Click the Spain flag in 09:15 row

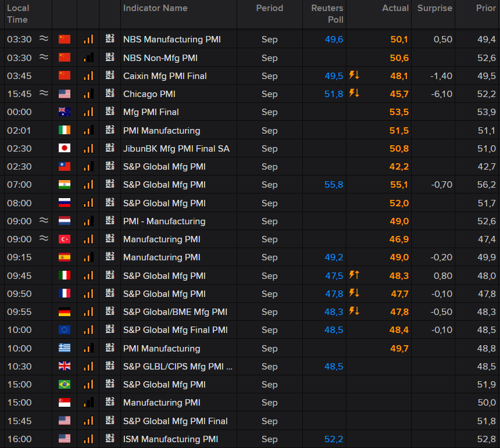pyautogui.click(x=65, y=257)
